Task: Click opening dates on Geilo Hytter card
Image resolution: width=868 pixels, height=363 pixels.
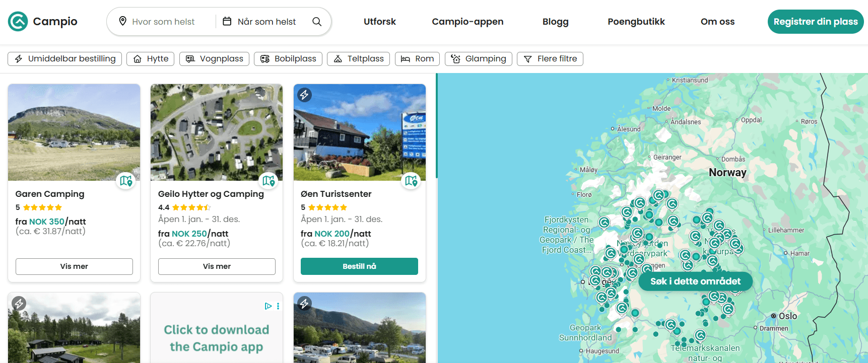Action: (x=199, y=219)
